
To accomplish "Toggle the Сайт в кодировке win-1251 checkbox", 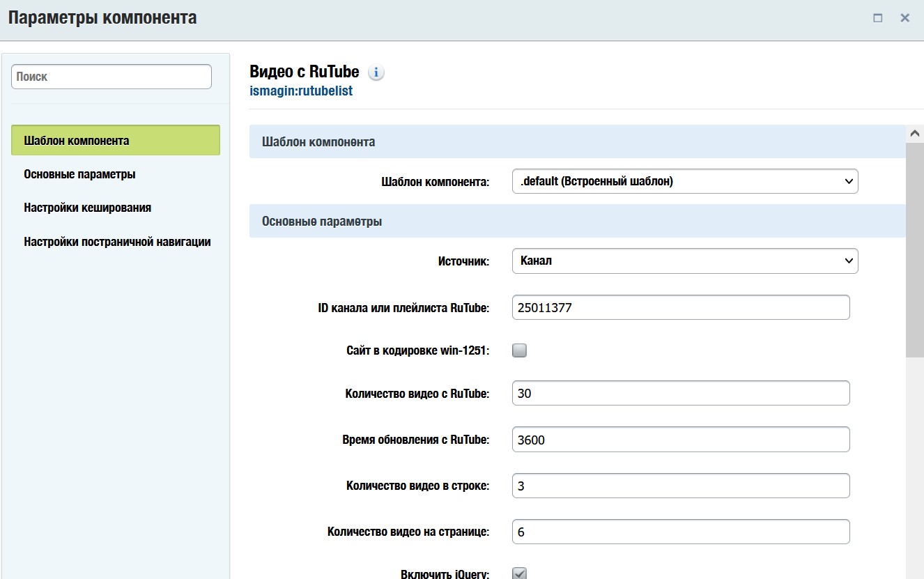I will point(519,350).
